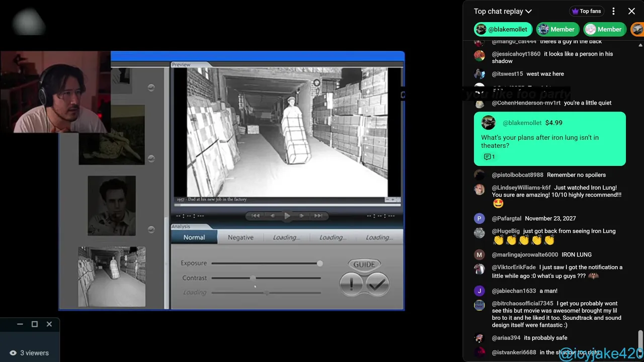Click the disabled Loading slider
Viewport: 644px width, 362px height.
[x=266, y=292]
